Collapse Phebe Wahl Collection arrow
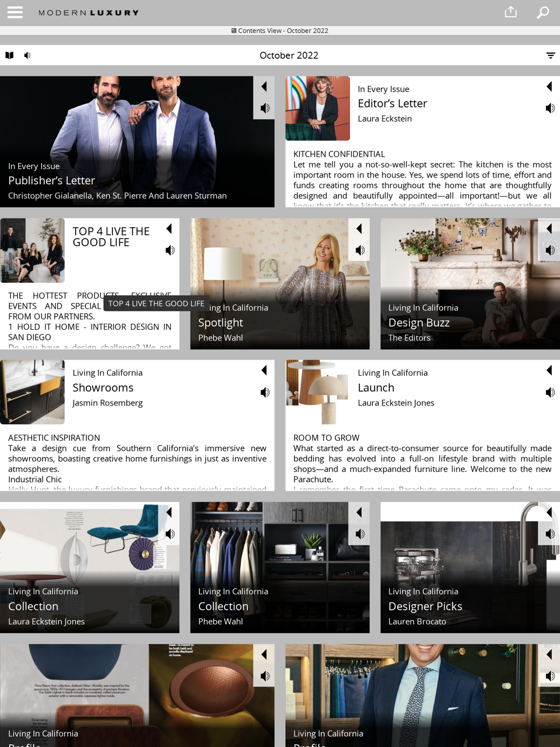Image resolution: width=560 pixels, height=747 pixels. click(x=360, y=513)
